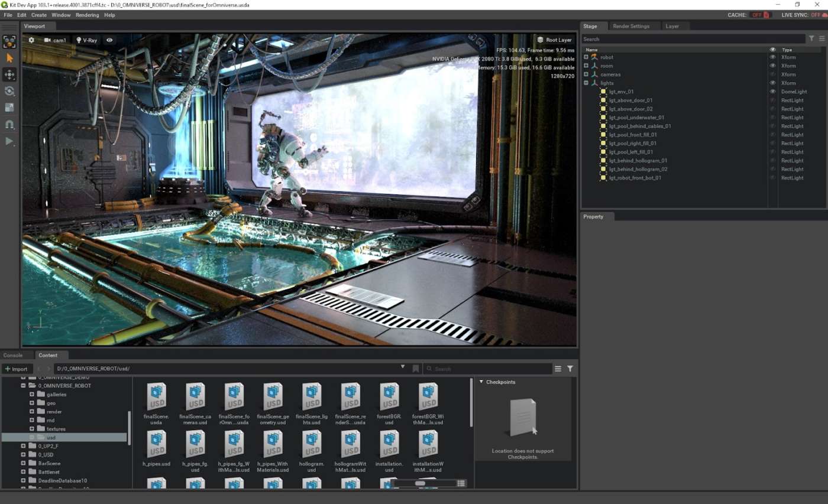
Task: Select the Rotate tool
Action: (9, 91)
